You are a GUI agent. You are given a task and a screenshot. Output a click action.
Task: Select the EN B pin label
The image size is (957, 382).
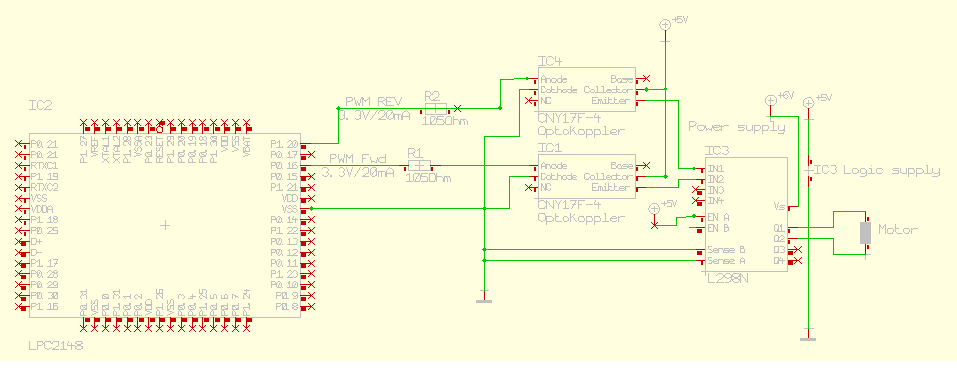coord(718,228)
